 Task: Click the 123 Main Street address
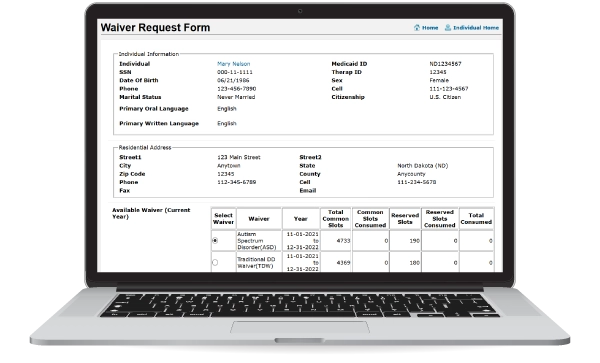click(239, 157)
